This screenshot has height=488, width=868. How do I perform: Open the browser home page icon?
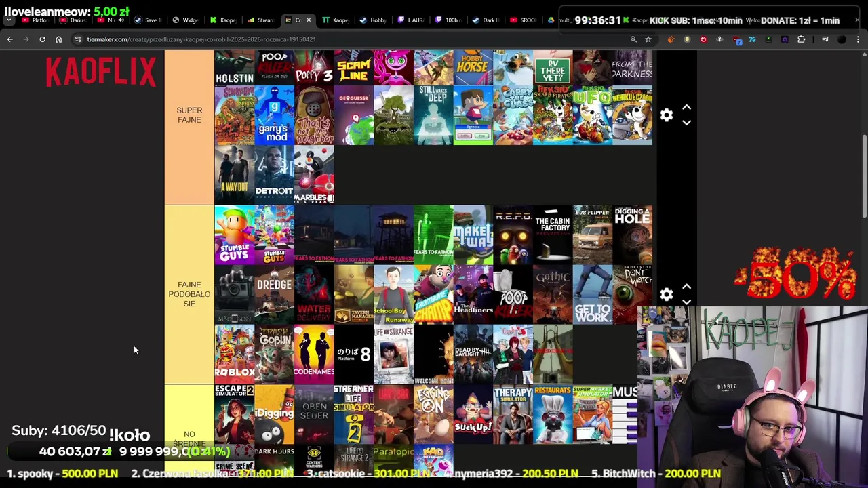[x=58, y=39]
